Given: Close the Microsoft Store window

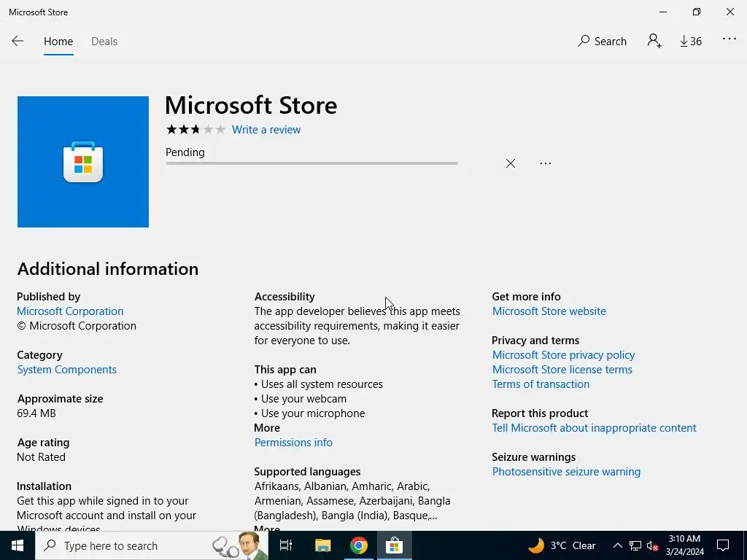Looking at the screenshot, I should click(x=729, y=12).
